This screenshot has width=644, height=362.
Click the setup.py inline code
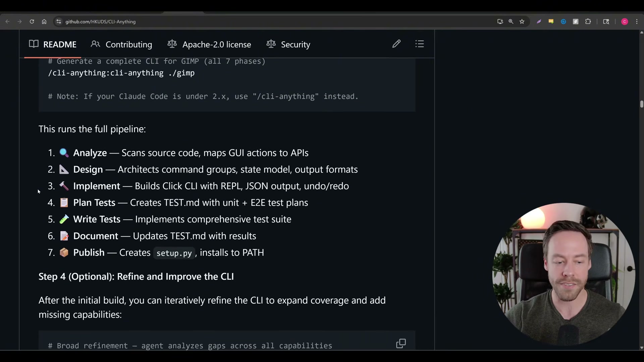tap(174, 253)
